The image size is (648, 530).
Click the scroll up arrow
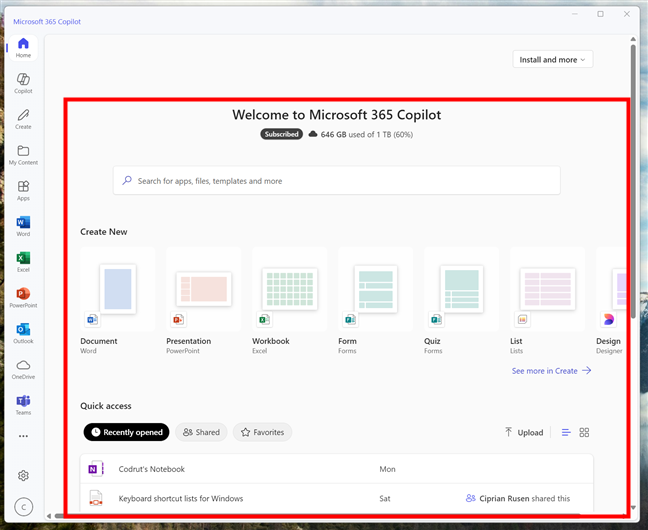coord(633,39)
